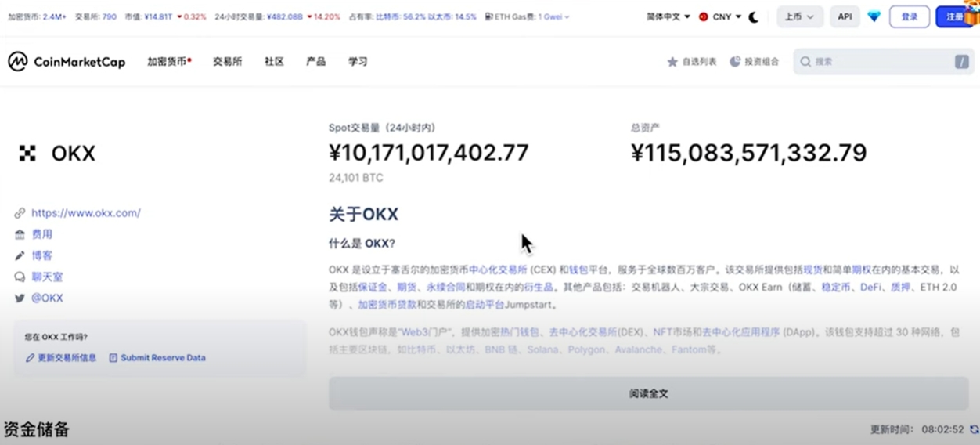This screenshot has height=445, width=980.
Task: Open the 社区 menu
Action: (274, 62)
